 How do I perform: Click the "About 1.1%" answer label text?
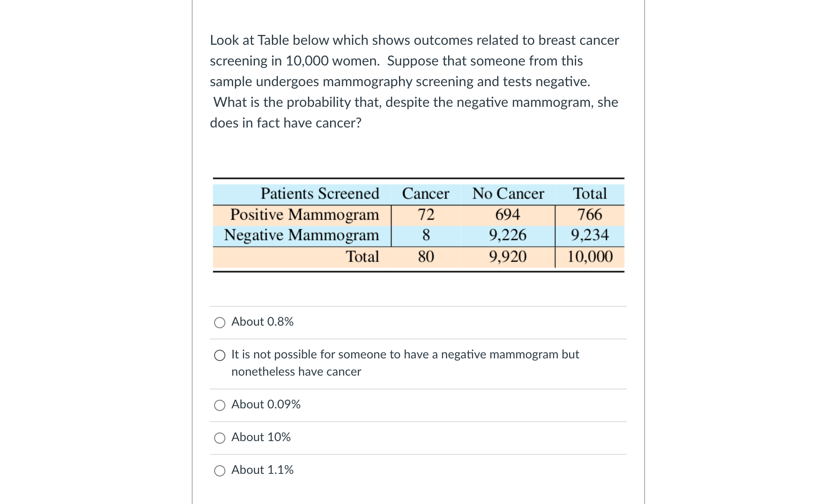[262, 470]
